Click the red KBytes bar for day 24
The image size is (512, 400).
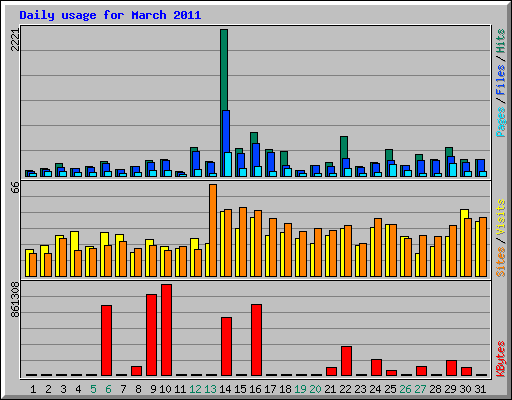tap(376, 367)
